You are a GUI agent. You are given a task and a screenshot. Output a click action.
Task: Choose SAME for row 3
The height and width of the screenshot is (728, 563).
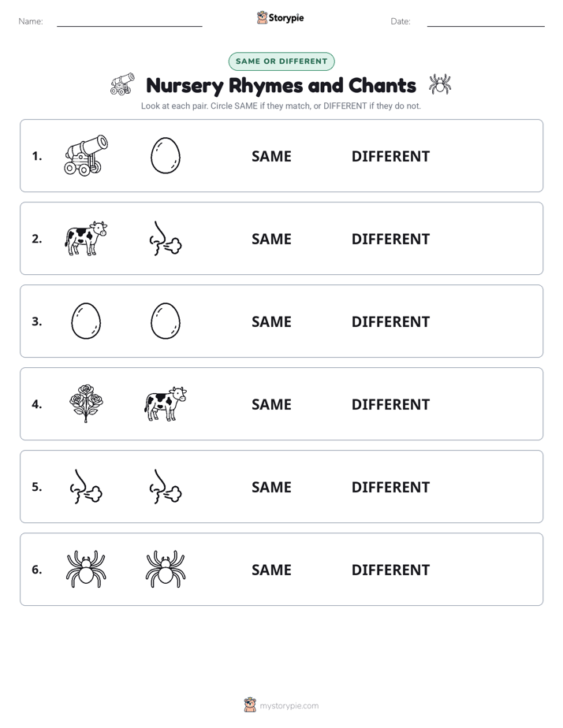click(x=271, y=321)
